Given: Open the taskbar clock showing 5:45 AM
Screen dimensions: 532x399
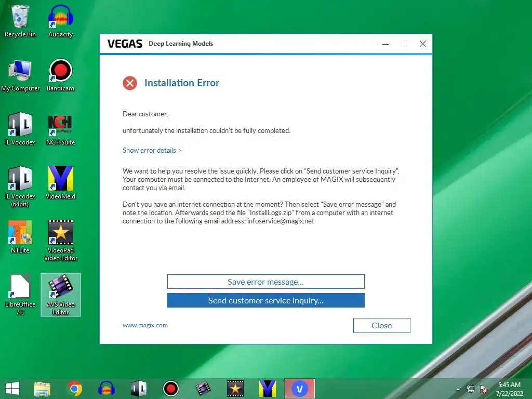Looking at the screenshot, I should point(509,389).
